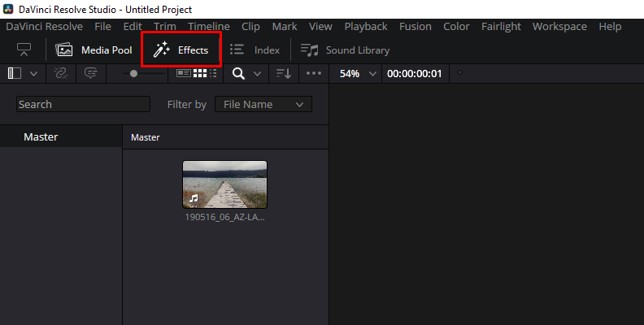Open the File menu

102,26
